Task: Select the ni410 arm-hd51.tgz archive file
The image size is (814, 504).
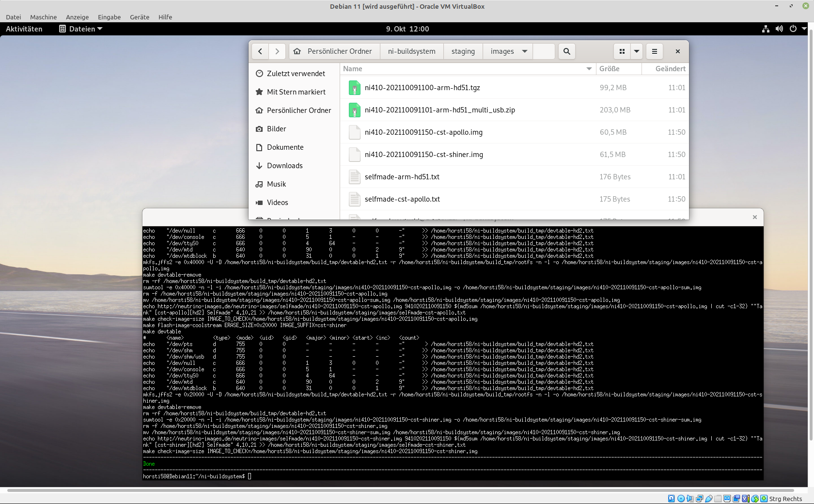Action: [x=422, y=88]
